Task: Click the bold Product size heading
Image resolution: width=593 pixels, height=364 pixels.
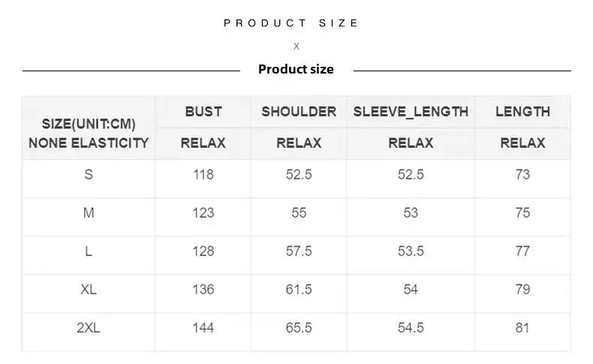Action: coord(296,69)
